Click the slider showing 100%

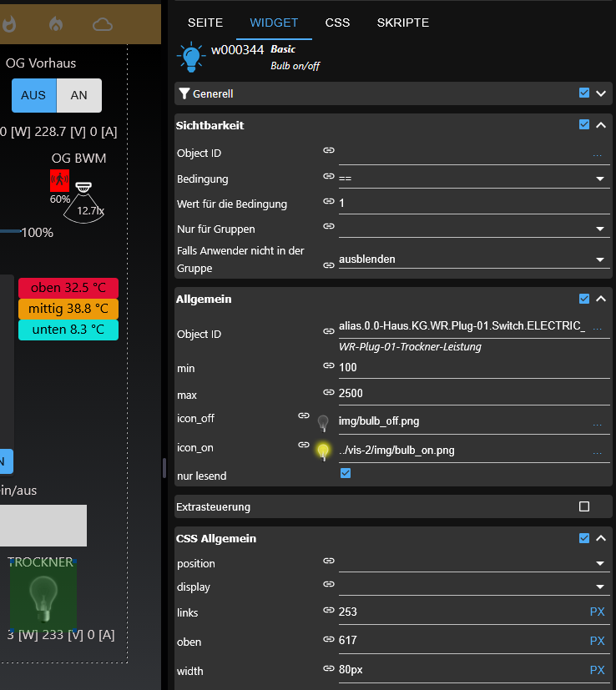click(x=8, y=231)
